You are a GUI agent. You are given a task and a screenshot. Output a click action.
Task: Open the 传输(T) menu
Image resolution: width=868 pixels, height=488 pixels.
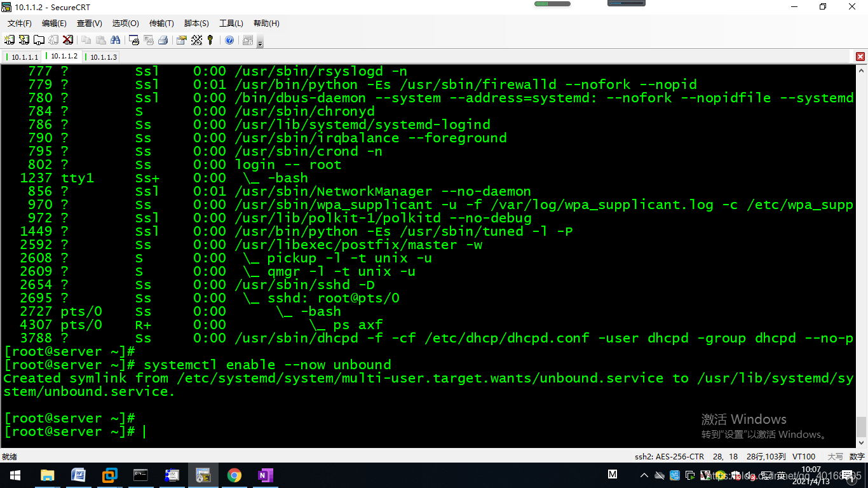[161, 24]
